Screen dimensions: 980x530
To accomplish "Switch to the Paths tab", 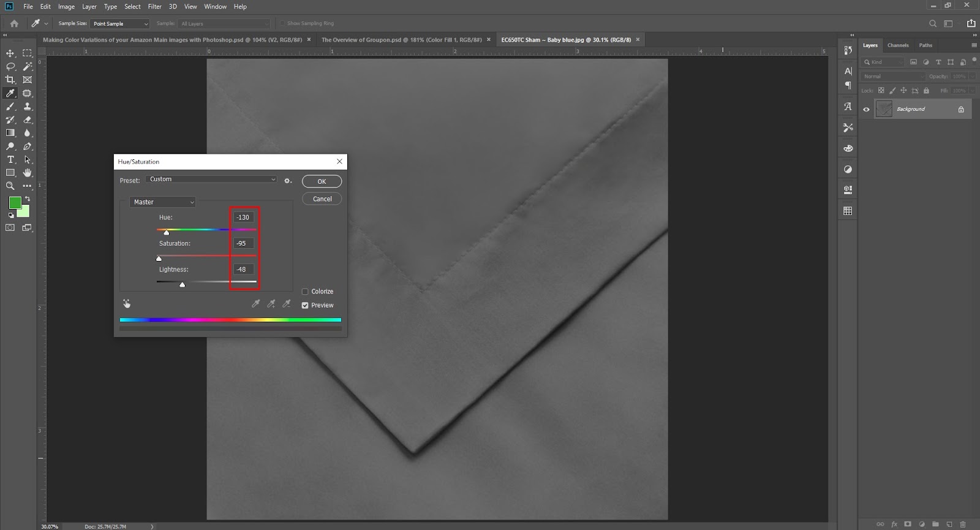I will tap(925, 45).
